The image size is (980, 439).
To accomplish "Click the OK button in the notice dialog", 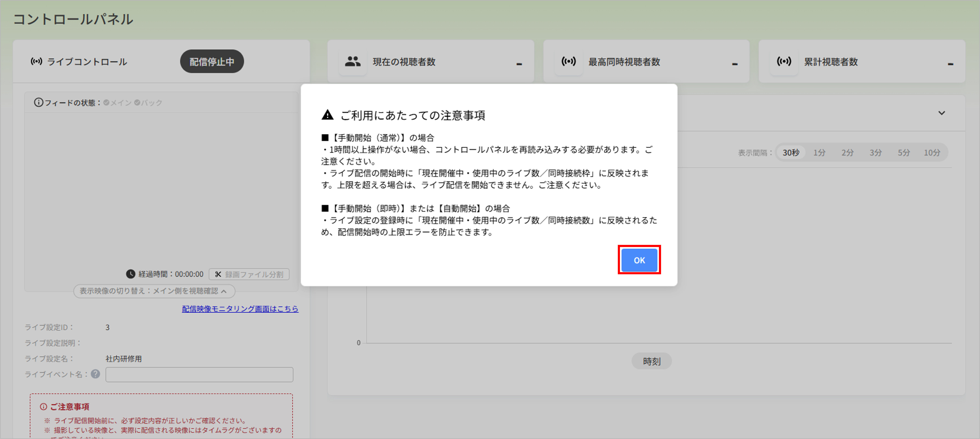I will click(x=639, y=260).
